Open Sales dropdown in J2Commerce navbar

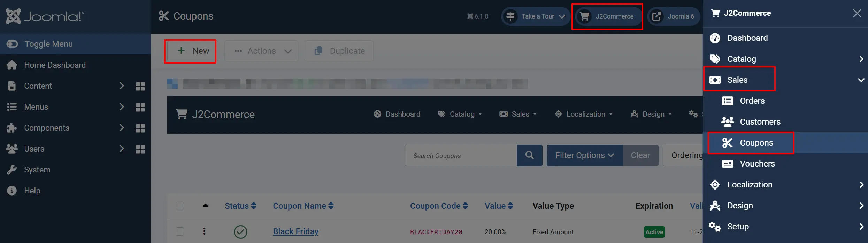(518, 114)
